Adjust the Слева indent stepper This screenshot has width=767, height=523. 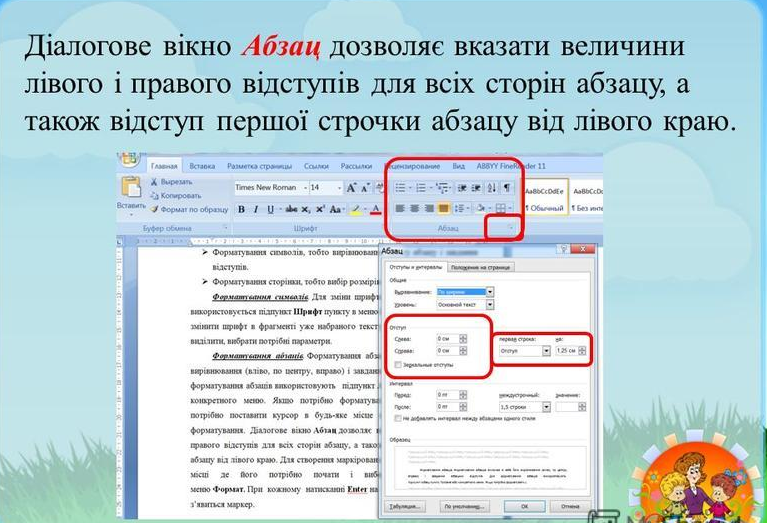click(463, 339)
